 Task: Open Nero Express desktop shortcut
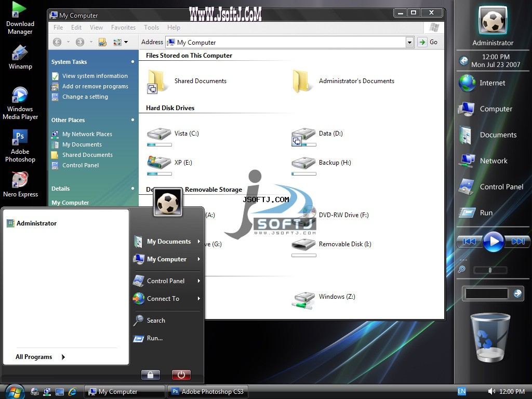[20, 184]
